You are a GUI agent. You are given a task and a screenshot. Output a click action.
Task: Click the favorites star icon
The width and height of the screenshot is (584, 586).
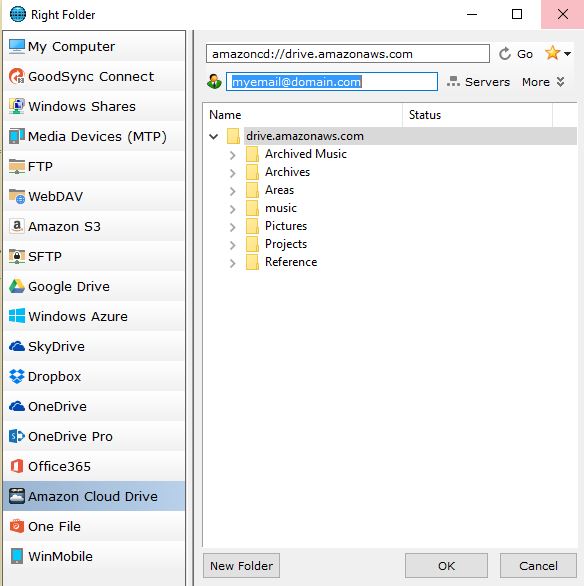tap(552, 53)
